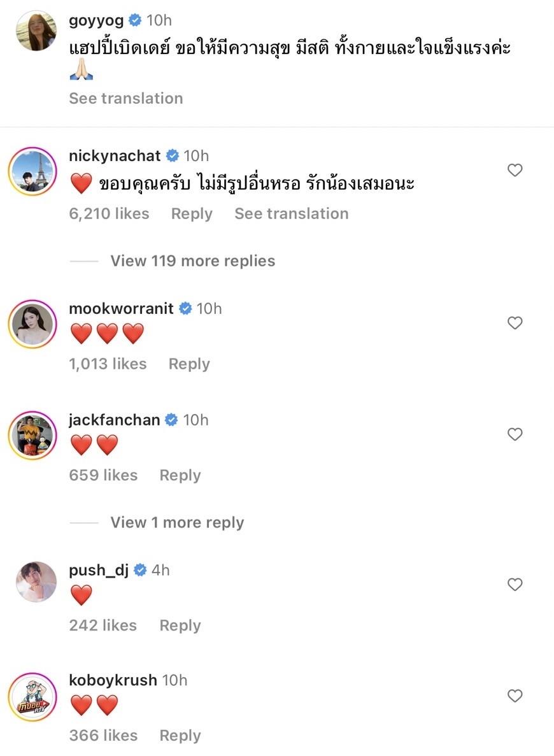
Task: Open the koboykrush username link
Action: [x=113, y=680]
